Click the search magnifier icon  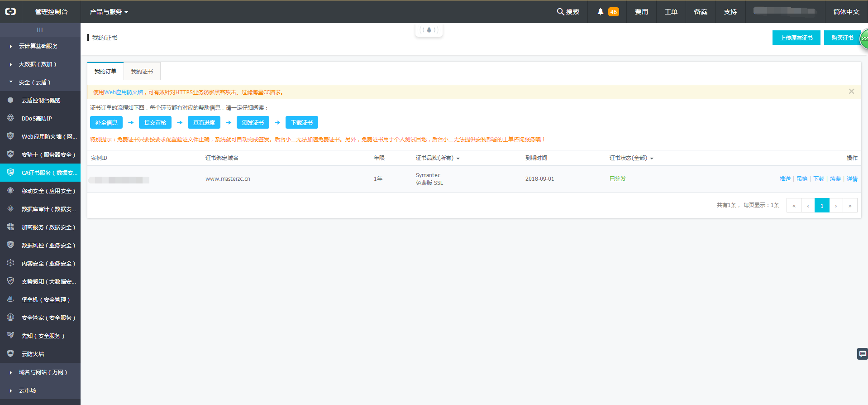560,12
